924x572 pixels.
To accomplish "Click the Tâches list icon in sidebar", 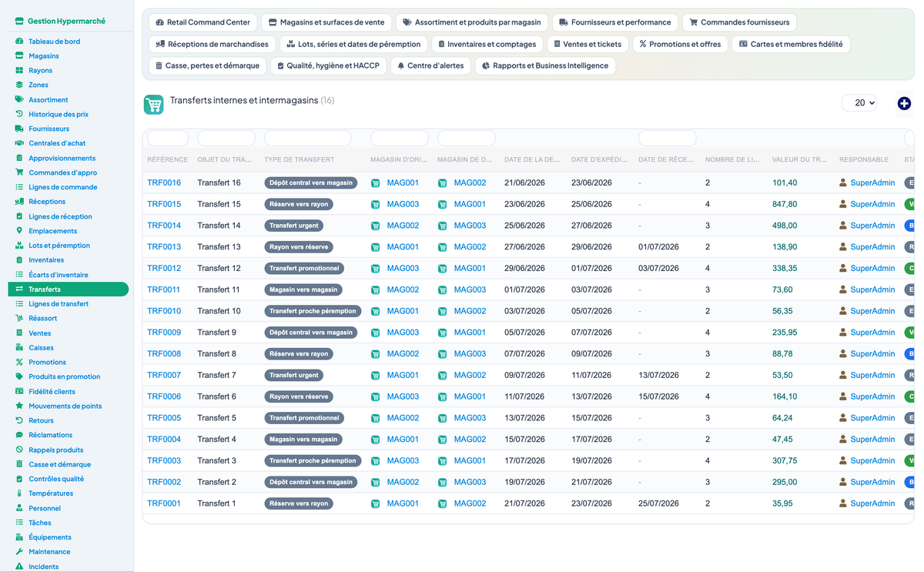I will [19, 523].
